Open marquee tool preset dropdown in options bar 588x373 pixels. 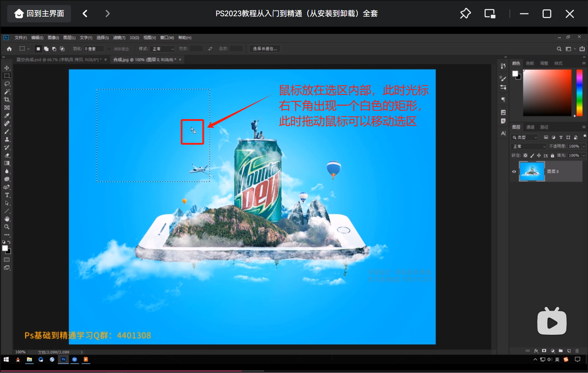tap(24, 49)
